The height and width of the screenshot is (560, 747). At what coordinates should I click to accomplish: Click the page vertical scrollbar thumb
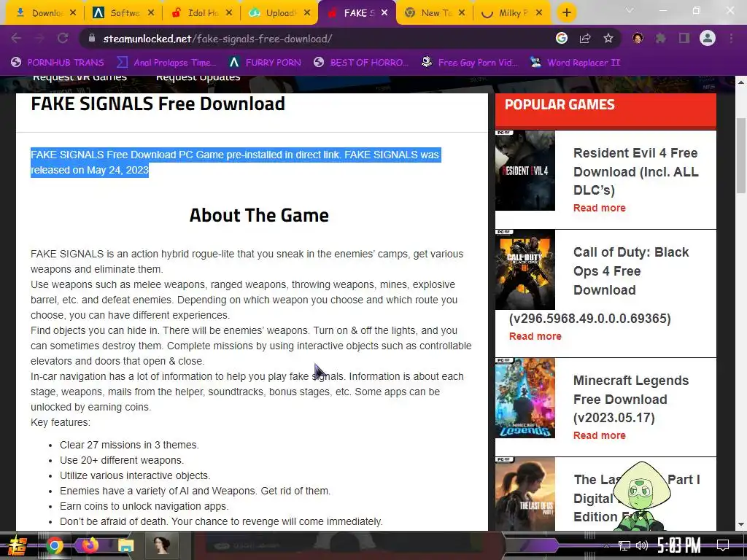[741, 155]
